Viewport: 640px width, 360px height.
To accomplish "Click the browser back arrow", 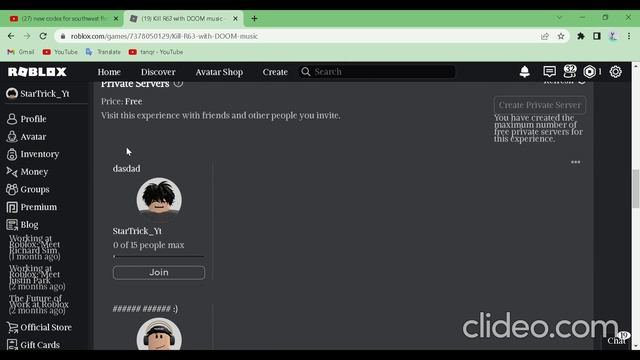I will pos(11,36).
